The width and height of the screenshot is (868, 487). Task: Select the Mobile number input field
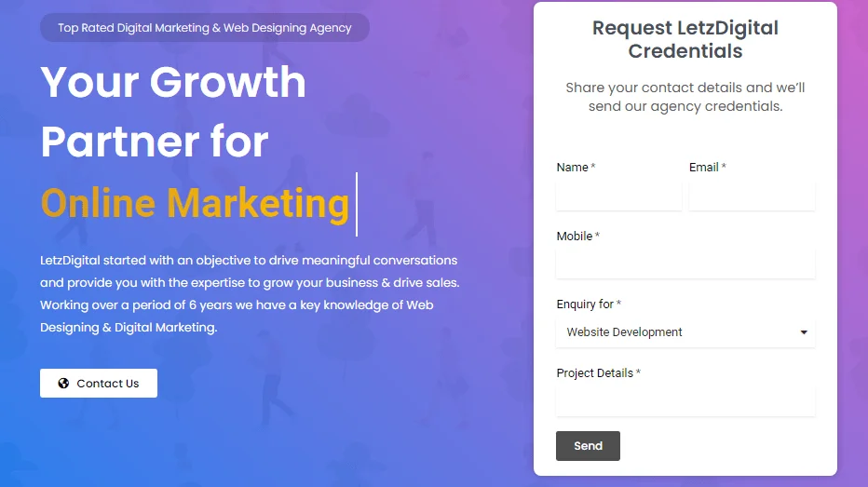click(x=685, y=264)
